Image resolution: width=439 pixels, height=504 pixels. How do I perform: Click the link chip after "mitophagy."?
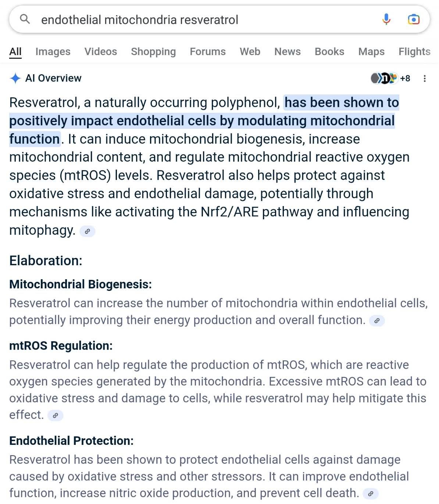88,231
